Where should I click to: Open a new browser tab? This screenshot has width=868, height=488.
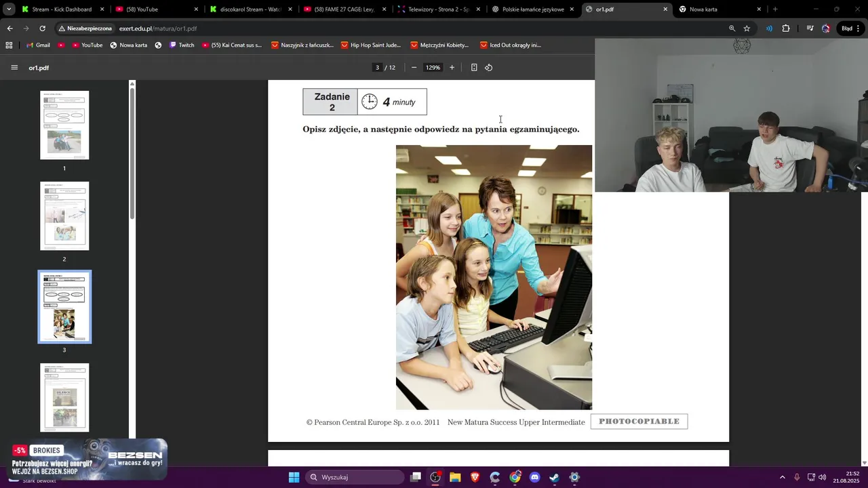click(775, 9)
